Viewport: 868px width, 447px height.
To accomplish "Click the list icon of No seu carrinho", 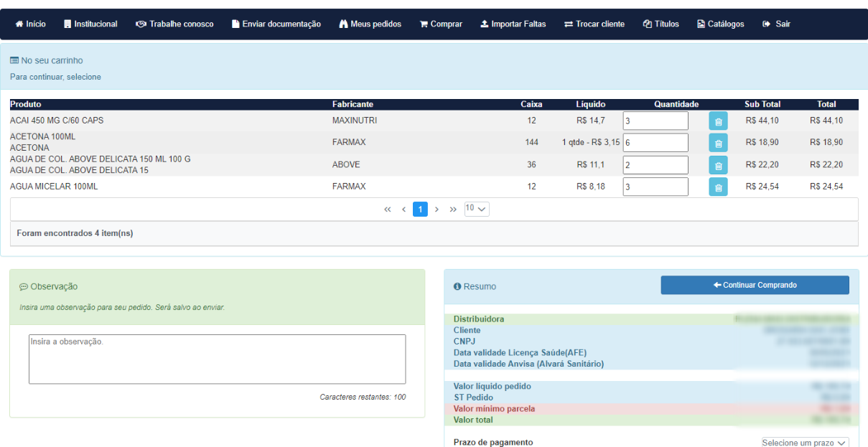I will pyautogui.click(x=14, y=61).
